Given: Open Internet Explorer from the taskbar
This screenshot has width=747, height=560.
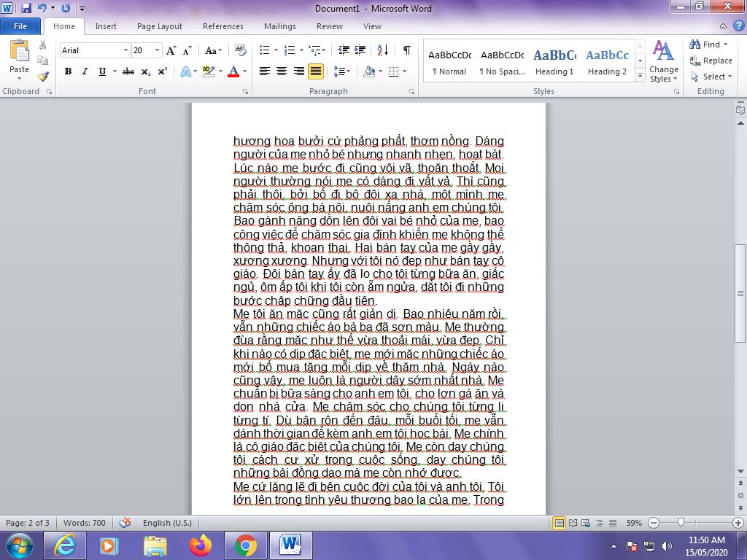Looking at the screenshot, I should 64,545.
